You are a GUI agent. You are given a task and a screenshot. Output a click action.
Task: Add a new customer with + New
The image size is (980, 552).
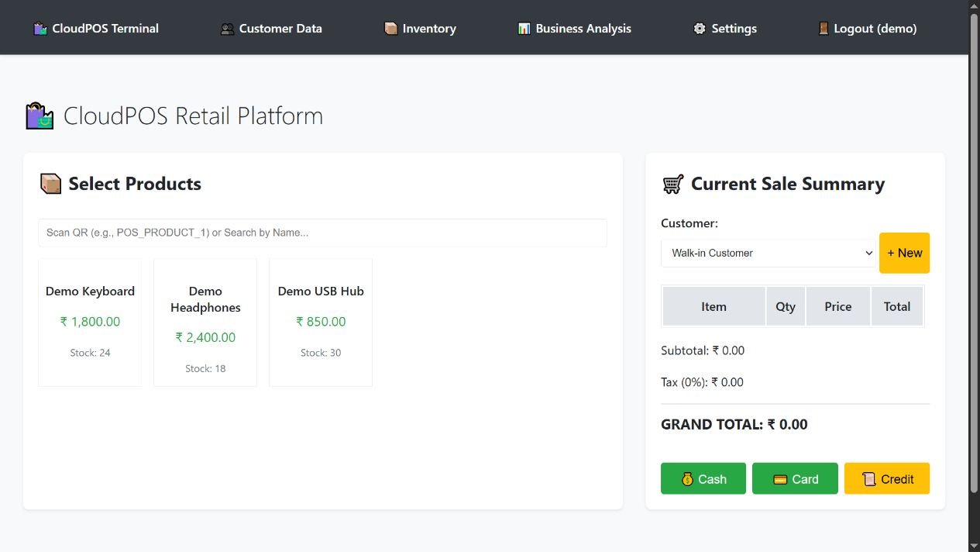(x=904, y=253)
